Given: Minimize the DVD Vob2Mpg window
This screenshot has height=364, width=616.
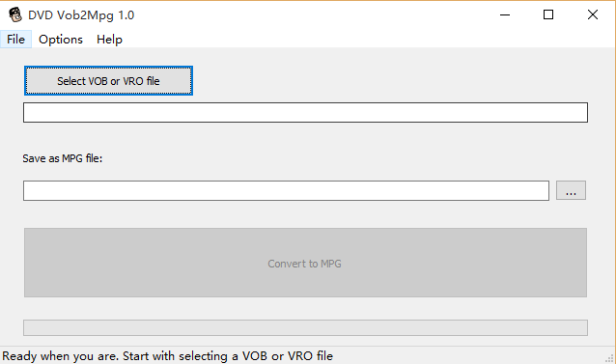Looking at the screenshot, I should click(x=505, y=14).
